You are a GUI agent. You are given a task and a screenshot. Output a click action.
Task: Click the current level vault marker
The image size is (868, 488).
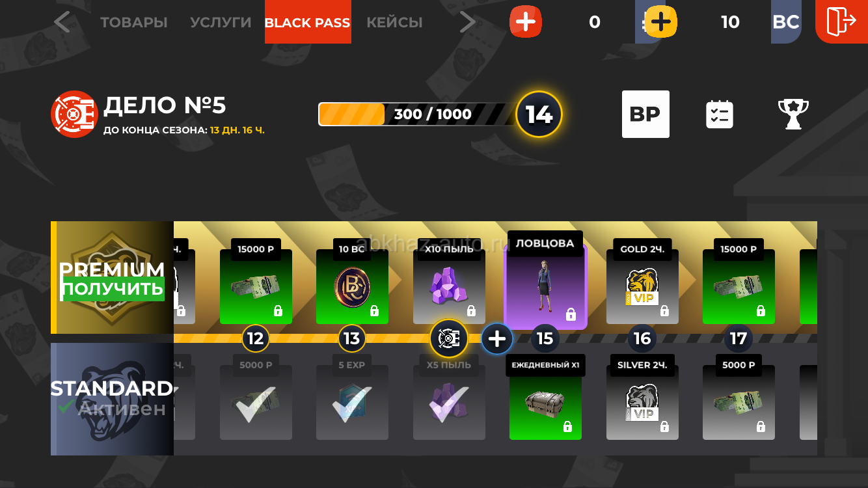pyautogui.click(x=449, y=338)
